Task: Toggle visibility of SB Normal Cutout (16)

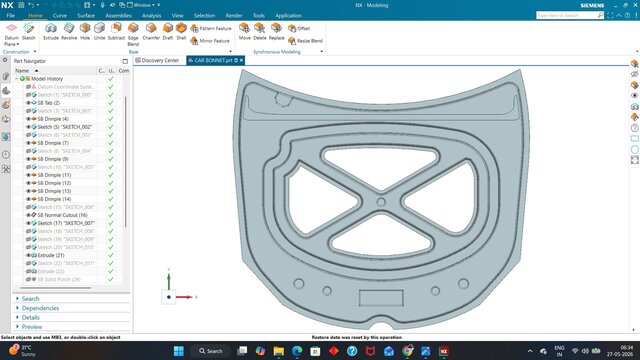Action: 28,215
